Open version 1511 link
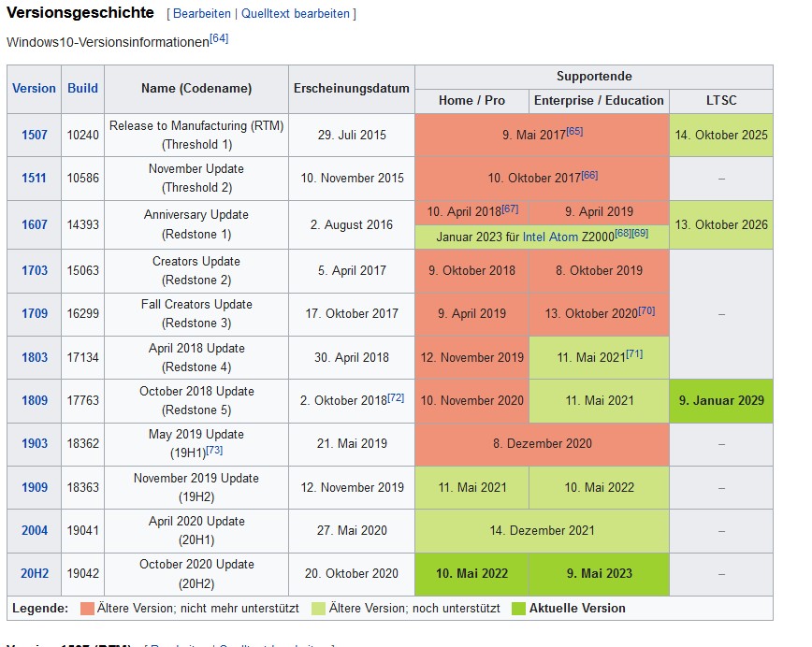This screenshot has height=647, width=812. coord(34,178)
